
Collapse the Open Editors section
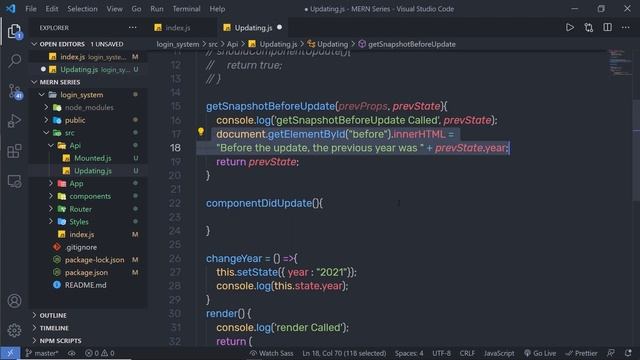(34, 44)
